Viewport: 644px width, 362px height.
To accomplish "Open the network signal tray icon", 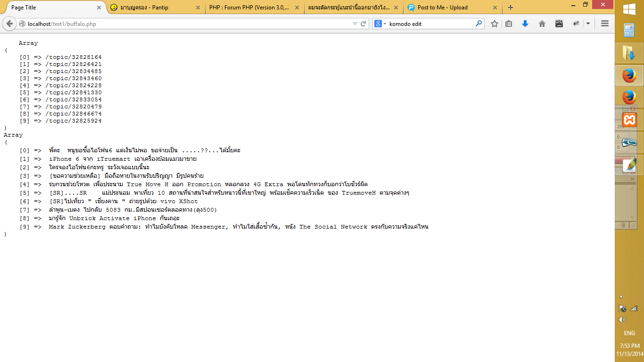I will (634, 309).
